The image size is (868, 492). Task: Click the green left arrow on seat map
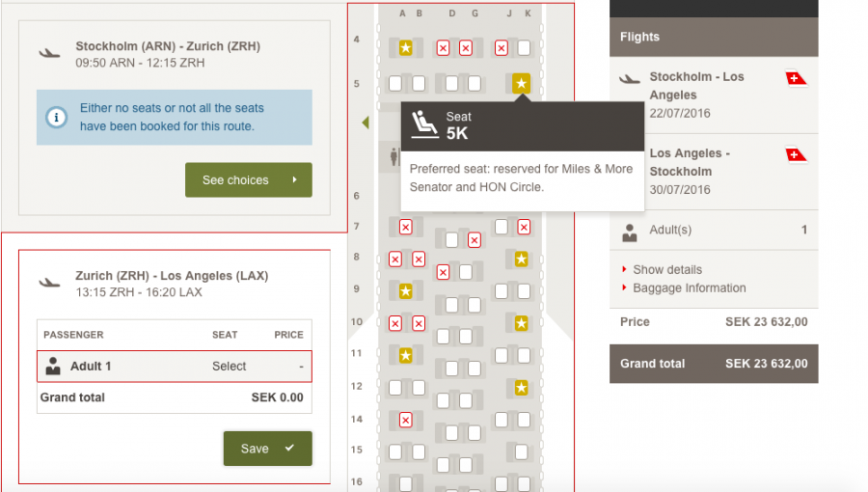pyautogui.click(x=366, y=123)
